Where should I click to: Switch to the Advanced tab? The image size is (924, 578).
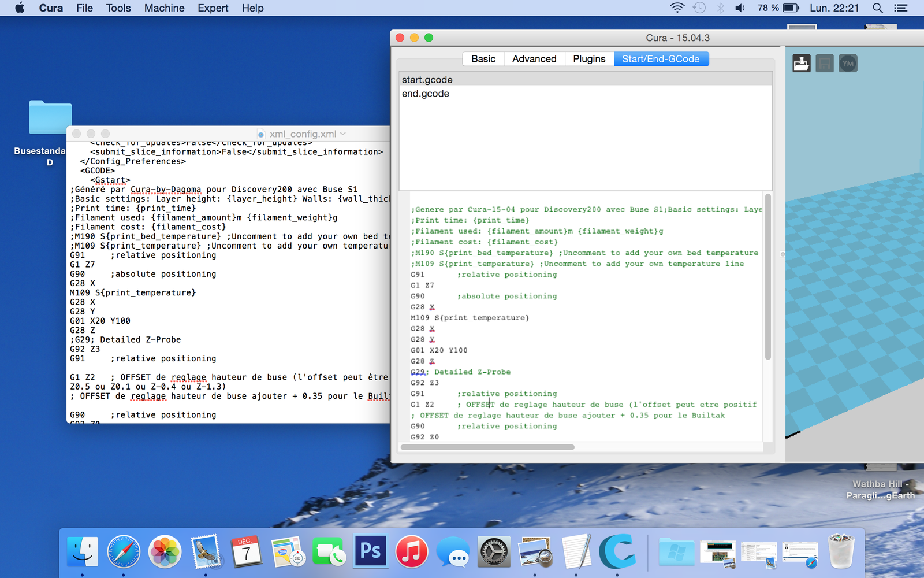(534, 59)
